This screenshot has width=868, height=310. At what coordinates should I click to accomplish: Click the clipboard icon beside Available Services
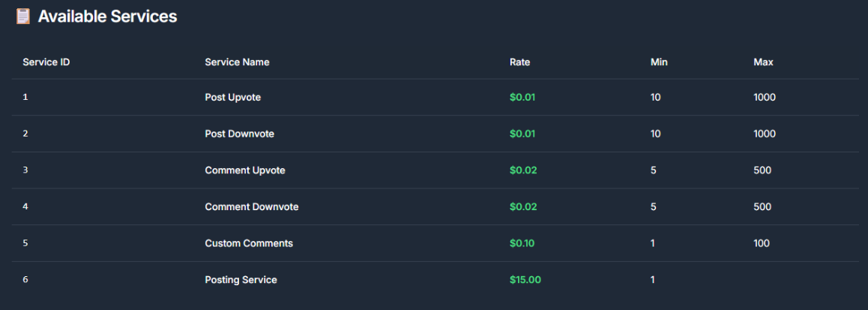click(23, 16)
